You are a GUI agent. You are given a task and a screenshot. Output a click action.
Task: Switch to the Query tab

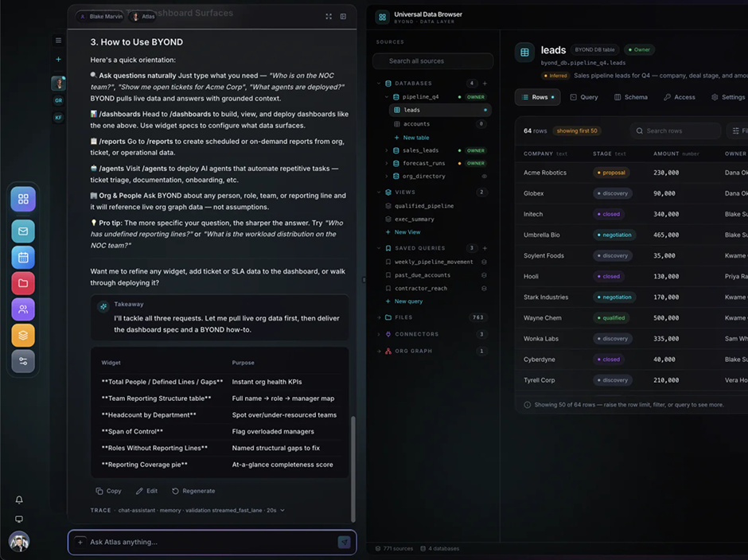point(584,97)
